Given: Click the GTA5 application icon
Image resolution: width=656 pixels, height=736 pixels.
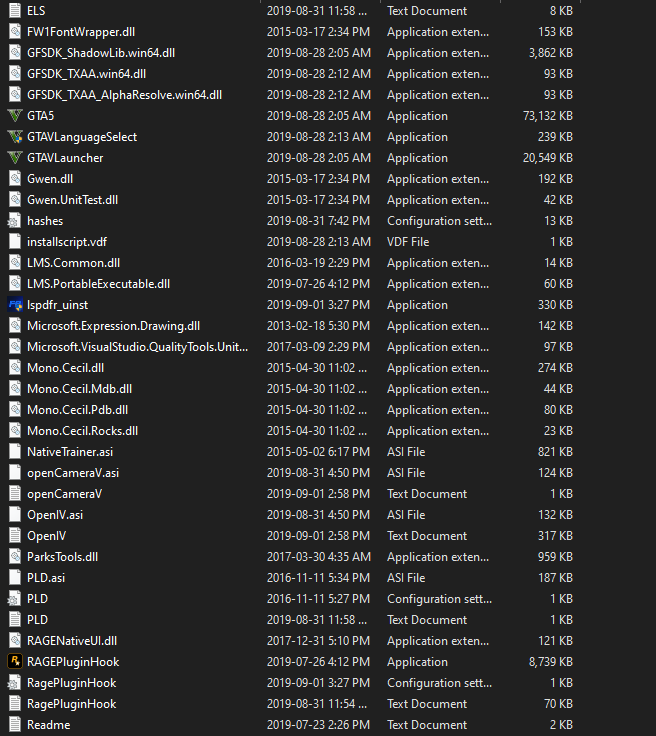Looking at the screenshot, I should coord(15,115).
